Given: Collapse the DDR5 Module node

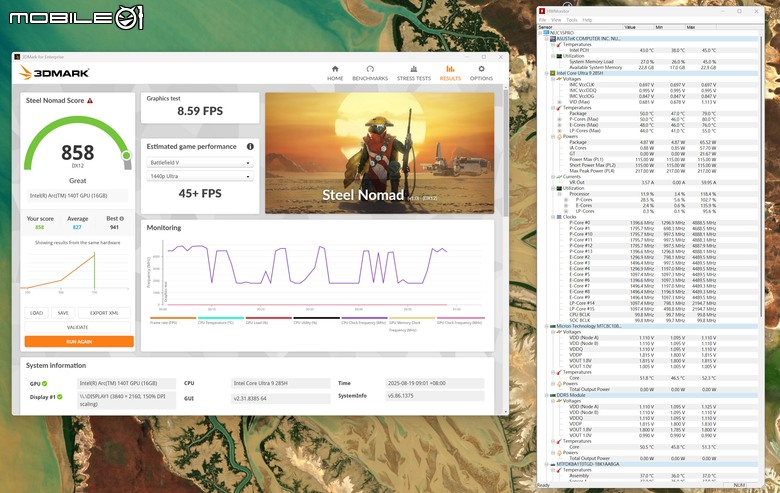Looking at the screenshot, I should [x=547, y=395].
